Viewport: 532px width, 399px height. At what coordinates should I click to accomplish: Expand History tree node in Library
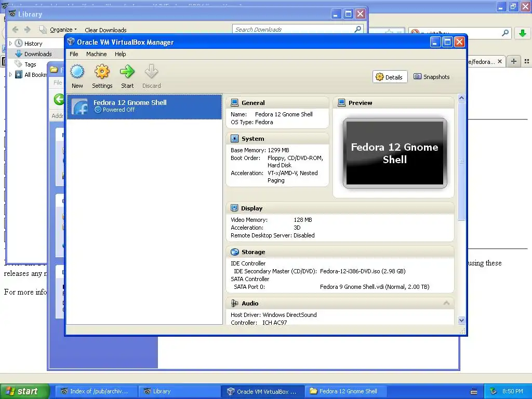coord(10,44)
